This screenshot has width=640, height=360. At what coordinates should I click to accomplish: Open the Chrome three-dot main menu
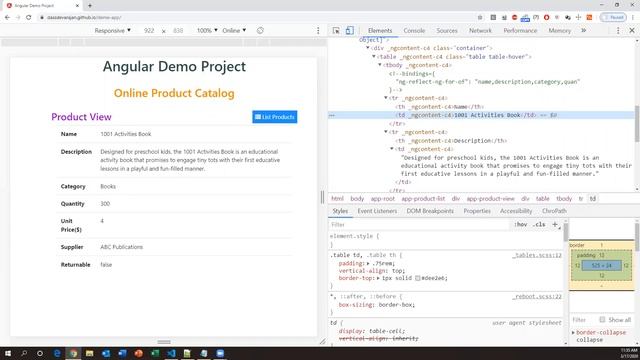[x=633, y=18]
